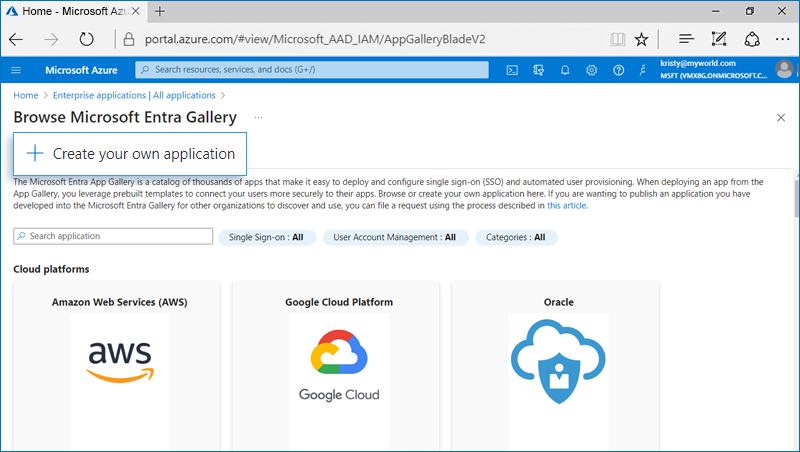
Task: Go to Home breadcrumb
Action: point(26,95)
